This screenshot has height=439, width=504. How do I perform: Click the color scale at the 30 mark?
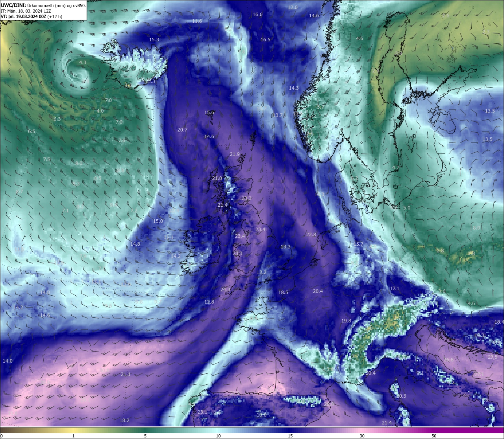pyautogui.click(x=362, y=436)
